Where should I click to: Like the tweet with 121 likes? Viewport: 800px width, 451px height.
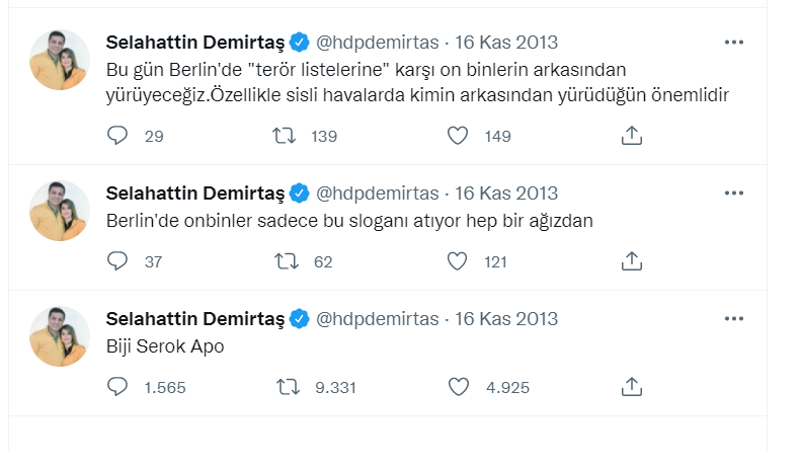(x=457, y=262)
